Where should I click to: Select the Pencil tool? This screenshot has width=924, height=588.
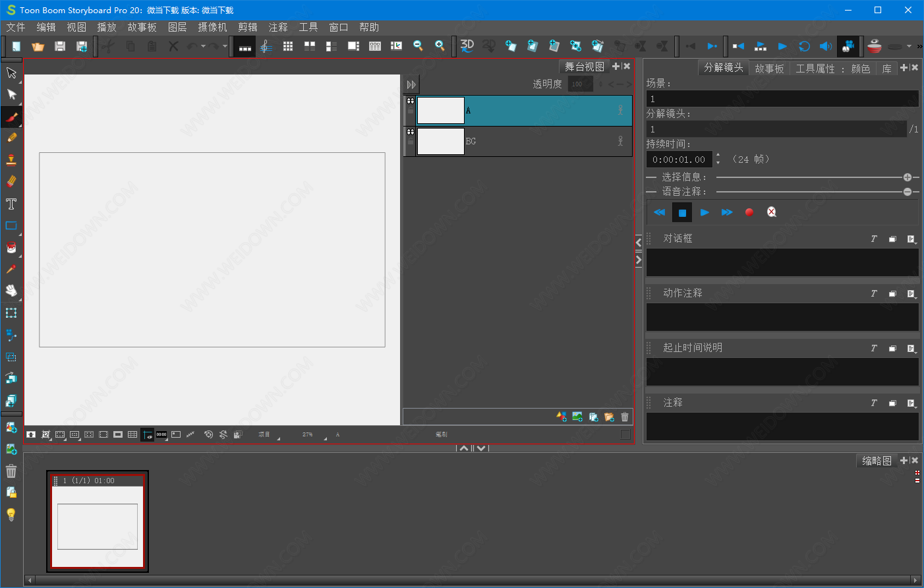11,138
